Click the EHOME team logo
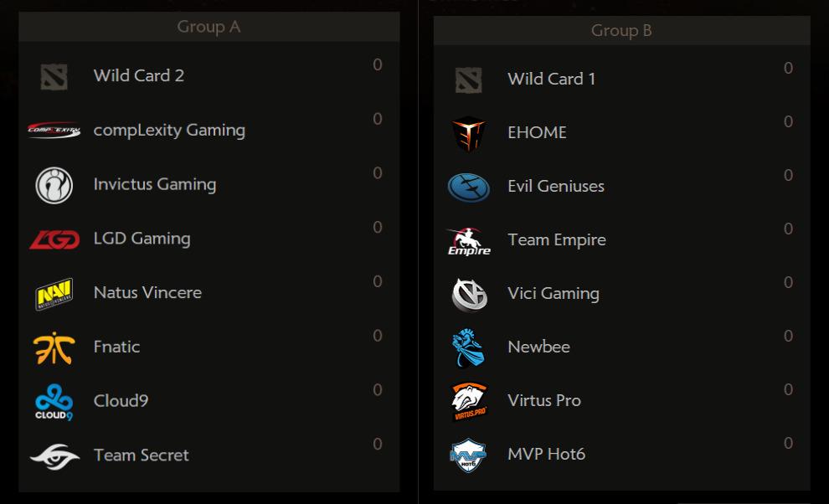 (468, 134)
